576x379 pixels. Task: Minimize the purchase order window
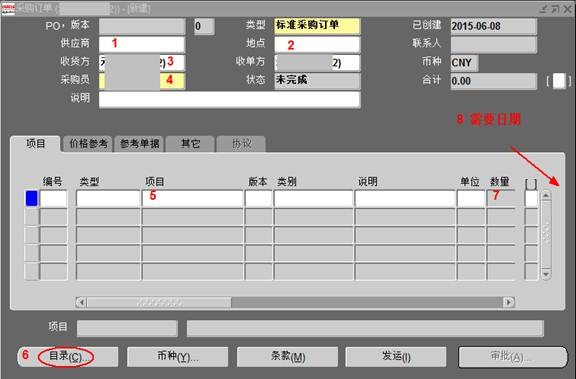click(x=544, y=9)
